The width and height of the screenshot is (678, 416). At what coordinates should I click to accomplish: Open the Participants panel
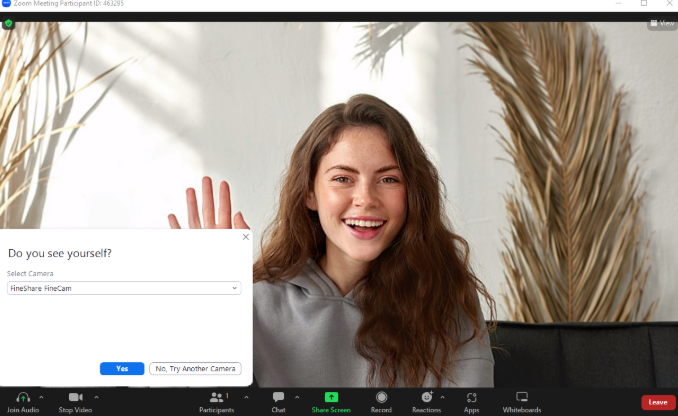pyautogui.click(x=216, y=402)
